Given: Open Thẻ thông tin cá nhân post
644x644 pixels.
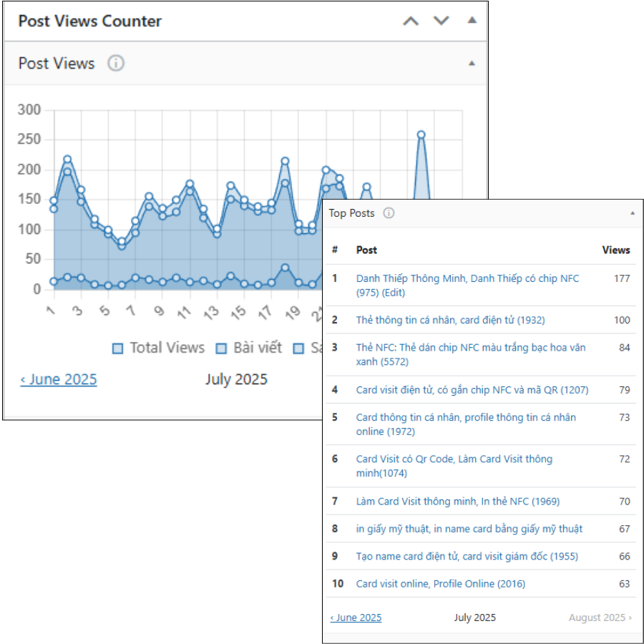Looking at the screenshot, I should point(450,320).
